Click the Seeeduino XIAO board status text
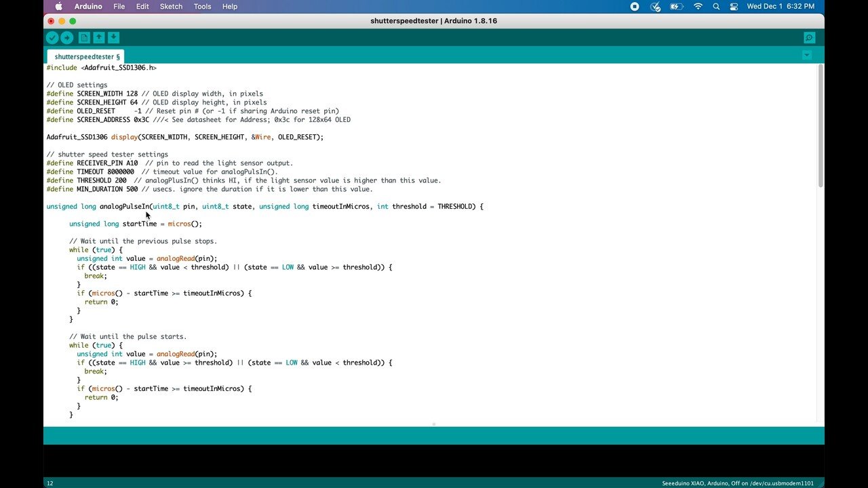Screen dimensions: 868x488 pos(738,483)
